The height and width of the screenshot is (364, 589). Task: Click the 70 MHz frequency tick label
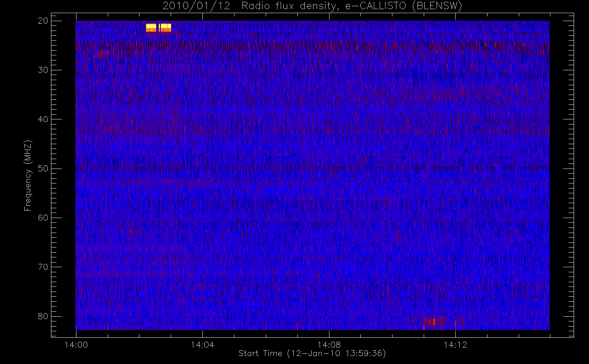[x=43, y=267]
